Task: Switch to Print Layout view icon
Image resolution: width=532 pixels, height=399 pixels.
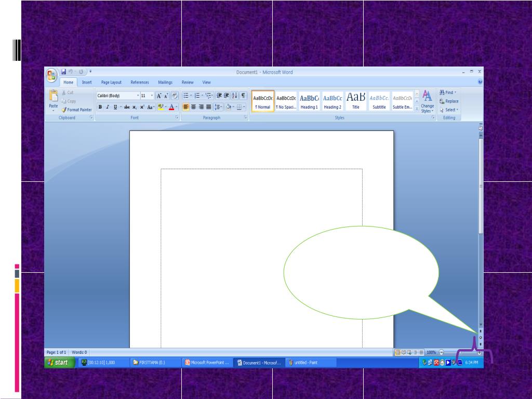Action: [x=397, y=353]
